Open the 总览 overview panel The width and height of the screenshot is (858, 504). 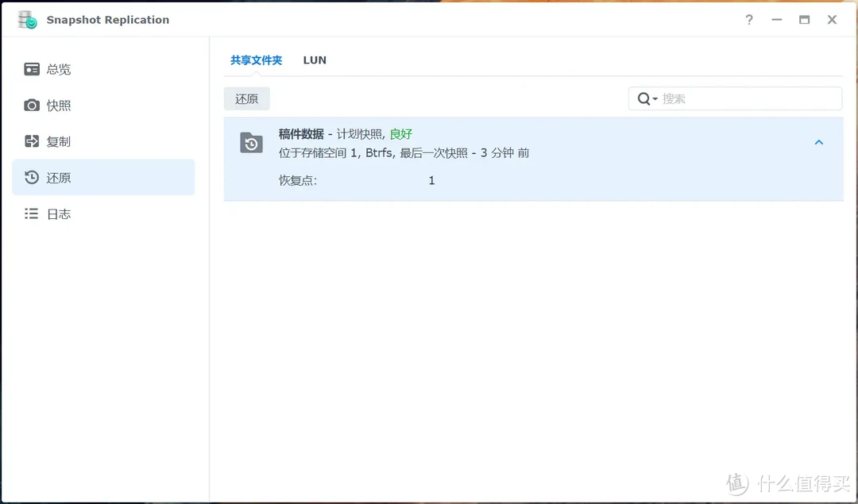57,69
